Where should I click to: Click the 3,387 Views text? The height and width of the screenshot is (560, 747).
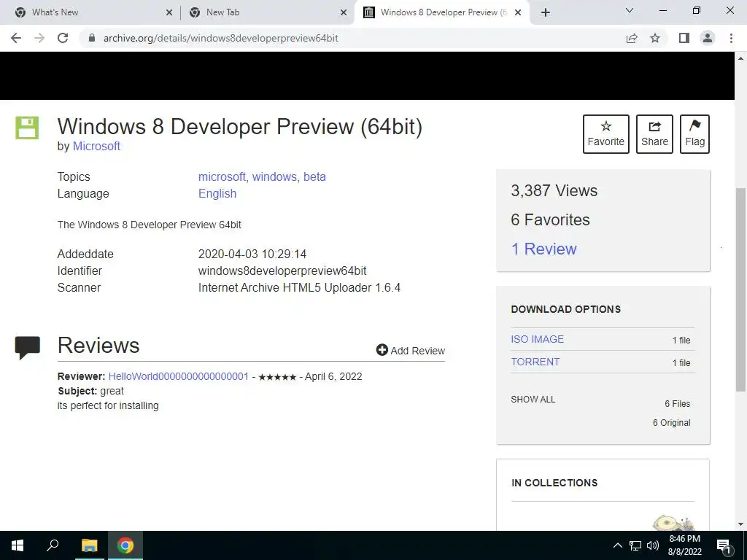click(x=554, y=190)
